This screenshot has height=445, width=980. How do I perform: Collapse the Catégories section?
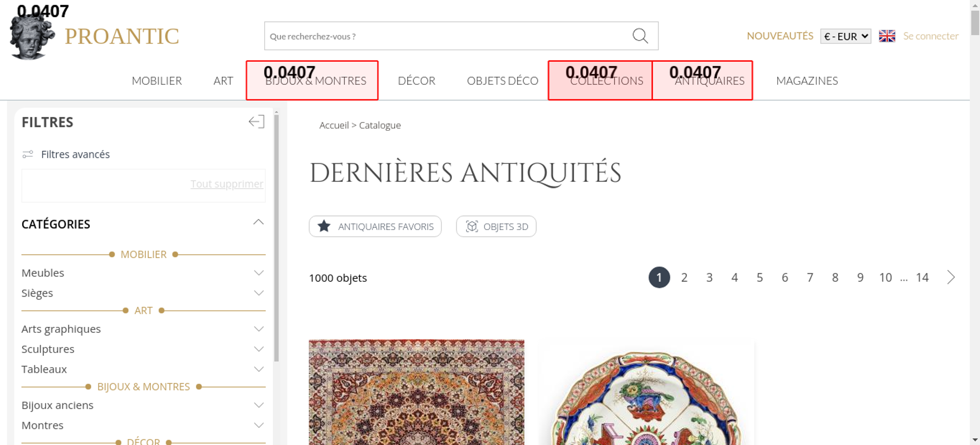click(258, 223)
